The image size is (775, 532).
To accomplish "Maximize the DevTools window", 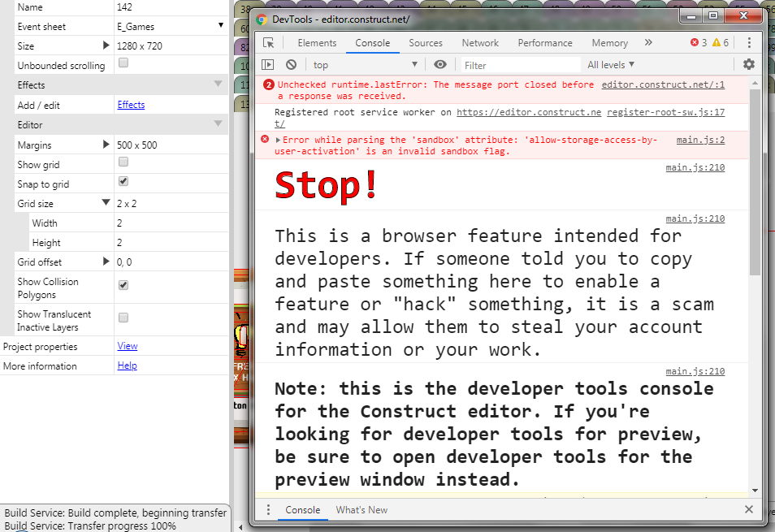I will 712,16.
